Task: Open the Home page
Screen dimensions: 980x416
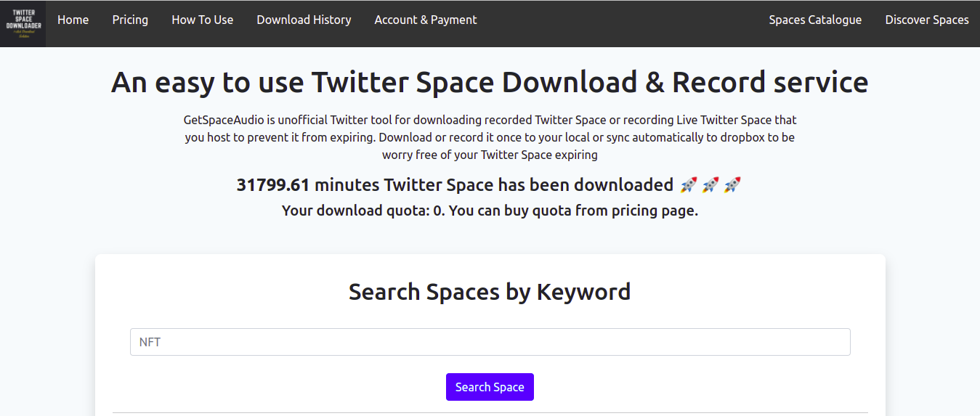Action: click(x=73, y=20)
